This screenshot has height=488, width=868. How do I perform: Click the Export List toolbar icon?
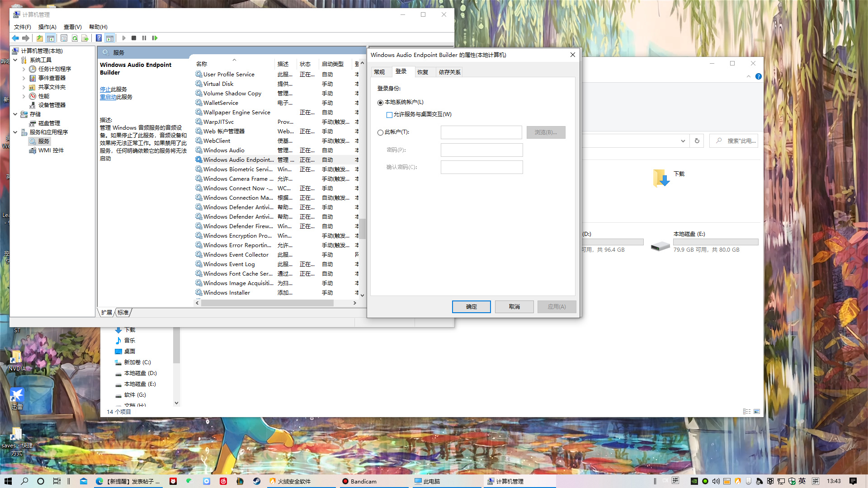(85, 38)
